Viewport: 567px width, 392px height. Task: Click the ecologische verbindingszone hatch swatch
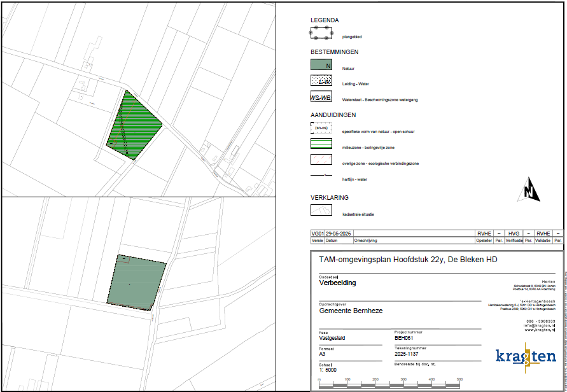[x=321, y=160]
